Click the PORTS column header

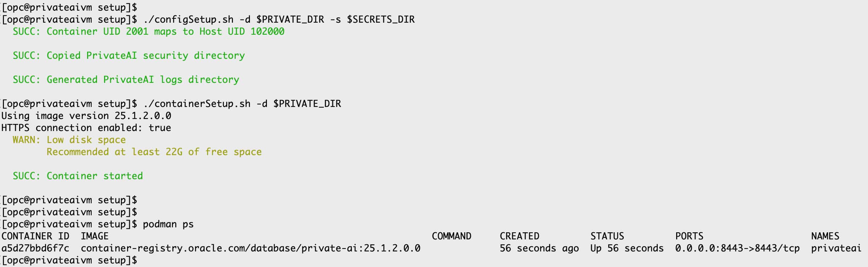tap(689, 236)
